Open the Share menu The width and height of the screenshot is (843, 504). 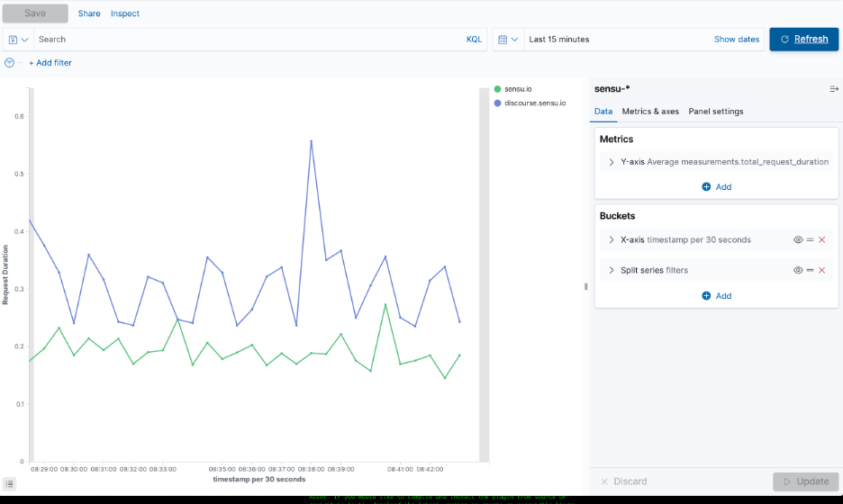(x=89, y=13)
